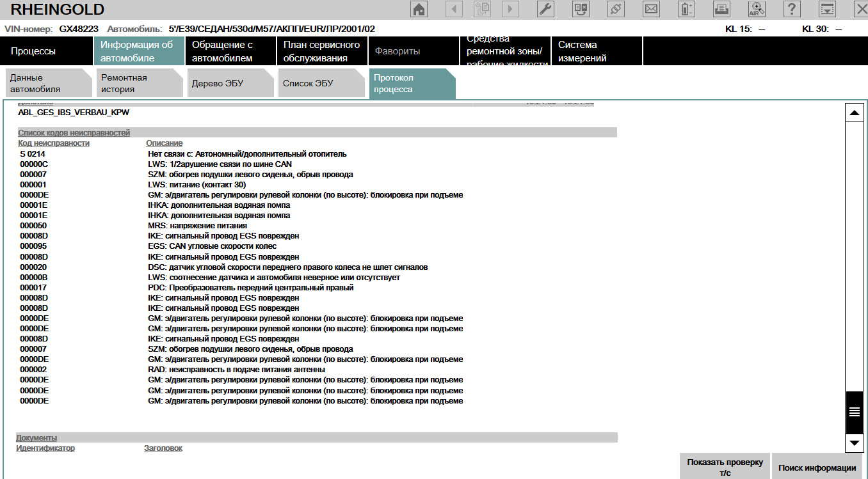Open the Данные автомобиля sub-tab
Image resolution: width=868 pixels, height=479 pixels.
click(49, 83)
